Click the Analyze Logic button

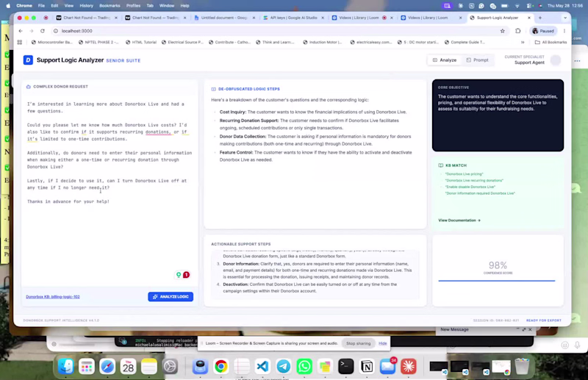pyautogui.click(x=171, y=297)
